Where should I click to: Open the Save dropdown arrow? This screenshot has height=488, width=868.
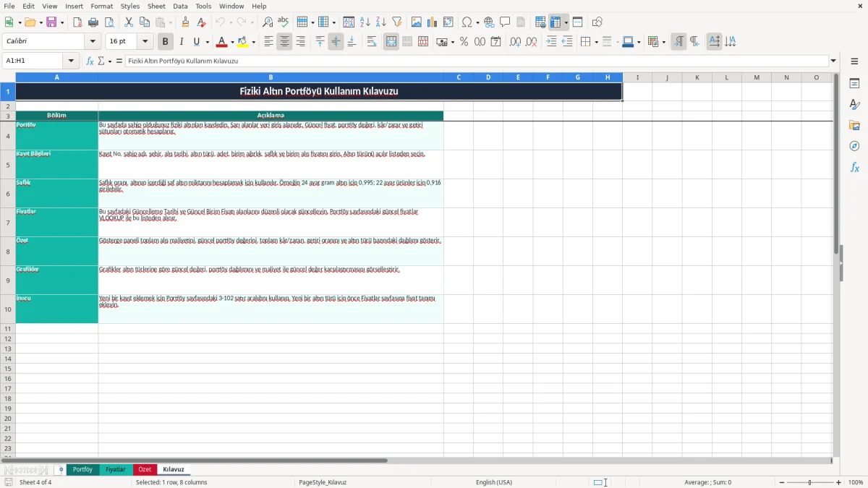(x=62, y=22)
